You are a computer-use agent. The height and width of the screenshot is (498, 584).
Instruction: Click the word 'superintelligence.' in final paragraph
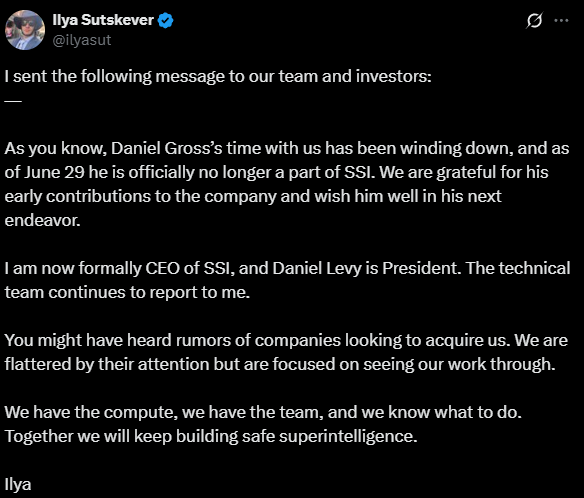[x=348, y=437]
